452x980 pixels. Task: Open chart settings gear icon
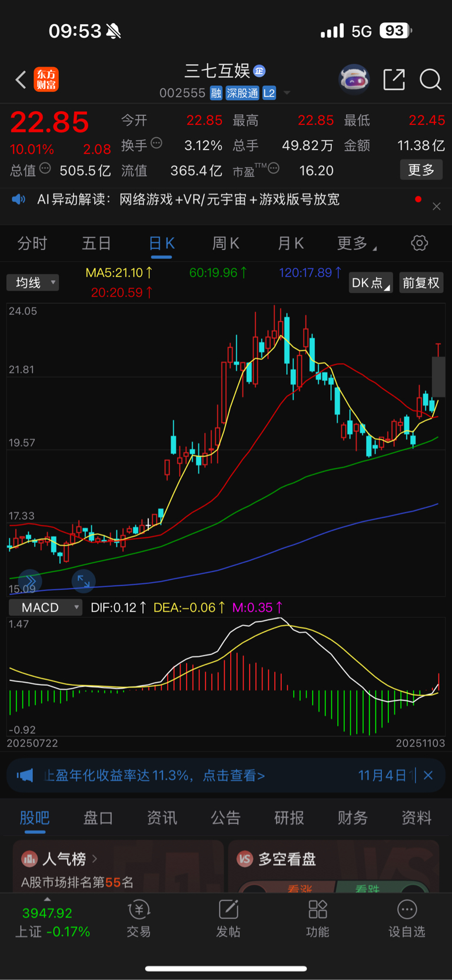[420, 243]
